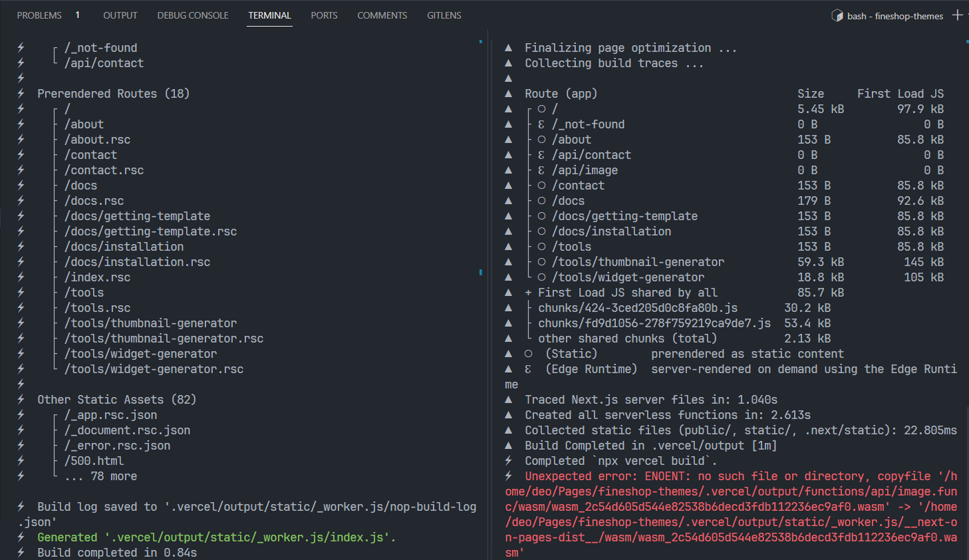969x560 pixels.
Task: Open the DEBUG CONSOLE tab
Action: [193, 15]
